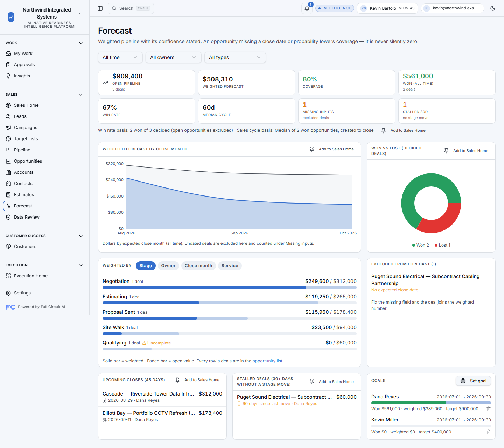Select the Stage weighted-by pill
The height and width of the screenshot is (448, 504).
[x=146, y=266]
